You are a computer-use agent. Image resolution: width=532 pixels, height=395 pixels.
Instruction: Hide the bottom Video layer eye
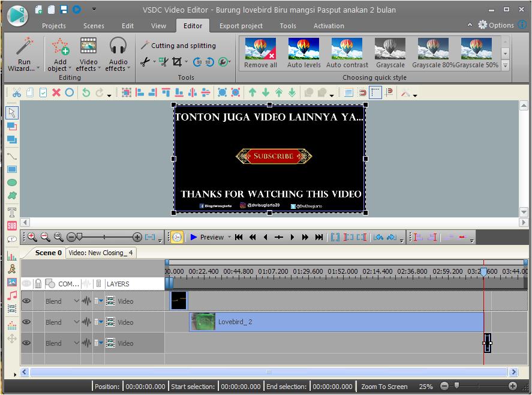26,343
